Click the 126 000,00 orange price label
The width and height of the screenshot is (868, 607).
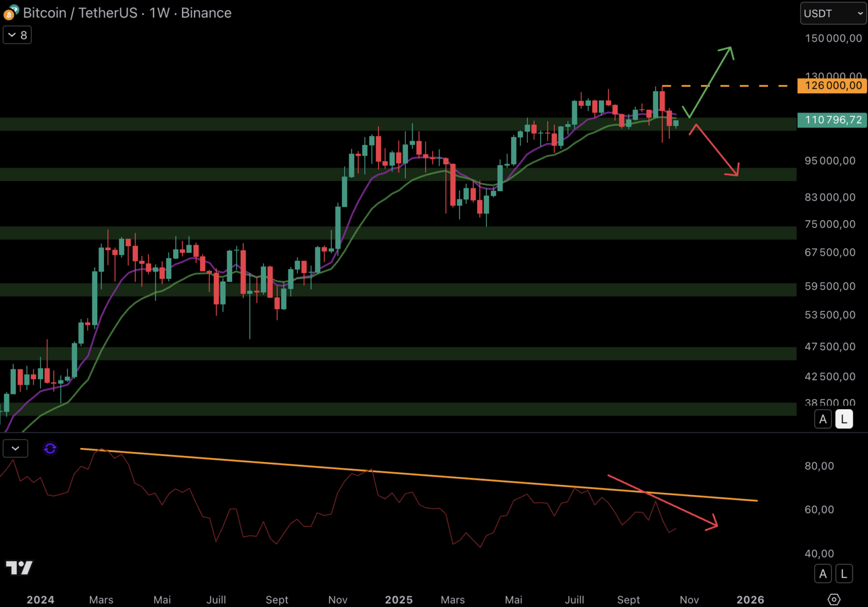coord(833,86)
